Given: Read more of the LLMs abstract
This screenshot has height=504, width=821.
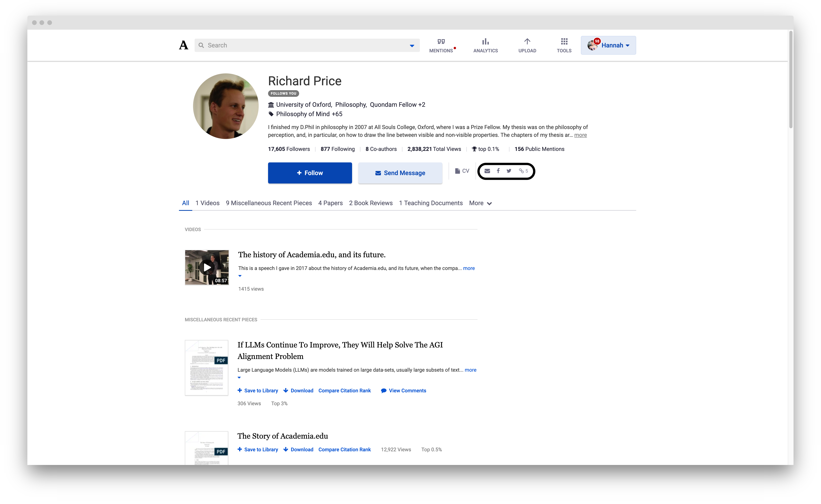Looking at the screenshot, I should 470,370.
